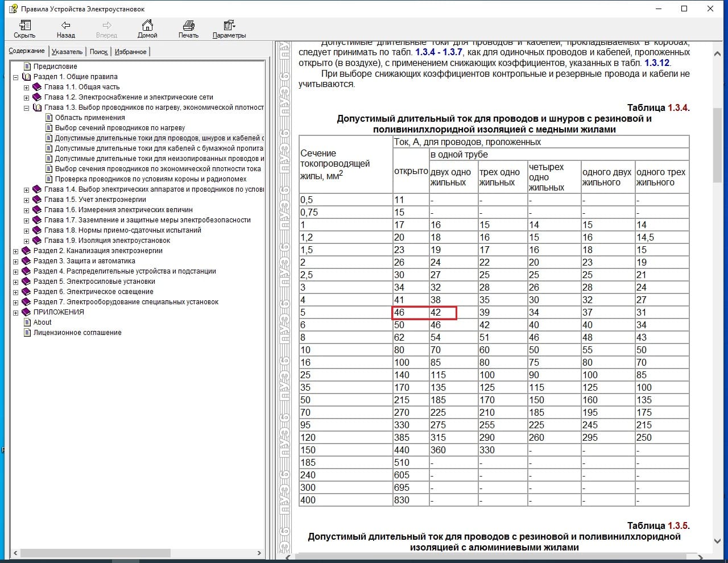The width and height of the screenshot is (728, 563).
Task: Click the tree panel horizontal scrollbar
Action: 96,553
